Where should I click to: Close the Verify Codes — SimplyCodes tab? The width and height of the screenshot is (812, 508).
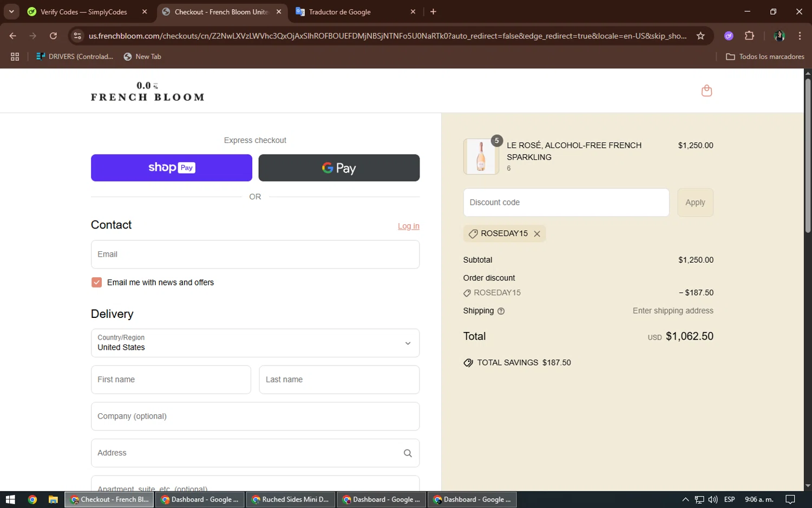pos(145,11)
